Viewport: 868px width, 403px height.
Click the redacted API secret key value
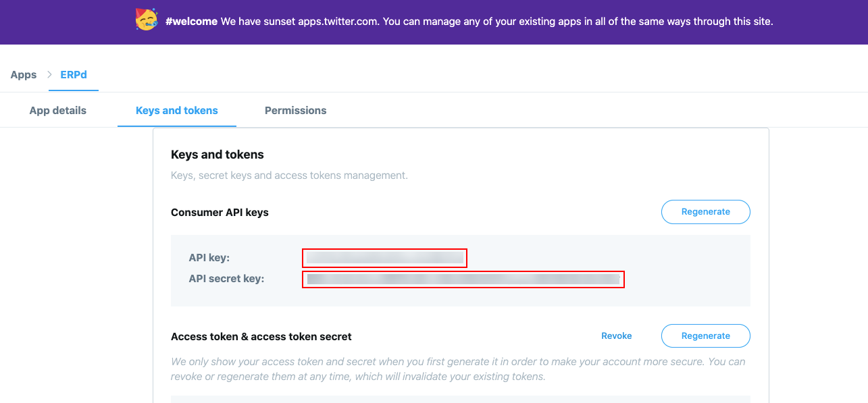[x=463, y=279]
